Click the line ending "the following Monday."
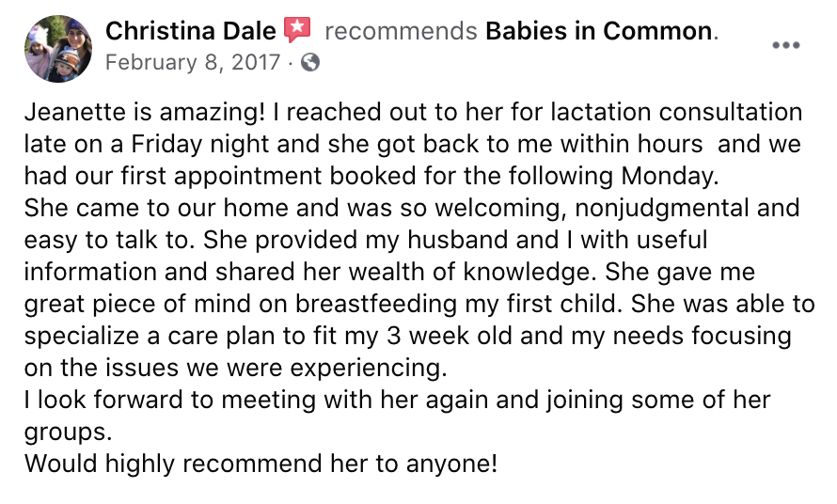837x504 pixels. 371,176
